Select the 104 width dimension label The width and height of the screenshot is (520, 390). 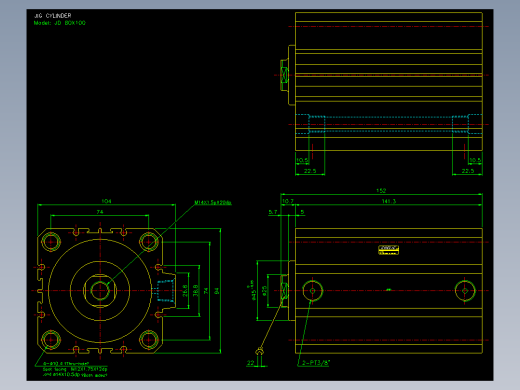coord(106,201)
